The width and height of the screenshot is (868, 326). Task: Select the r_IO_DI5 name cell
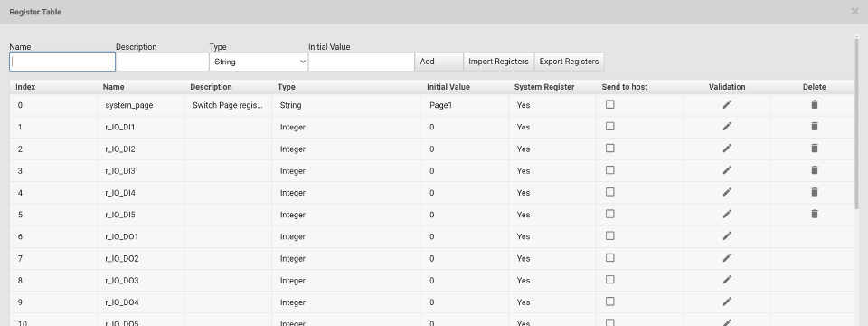coord(141,215)
